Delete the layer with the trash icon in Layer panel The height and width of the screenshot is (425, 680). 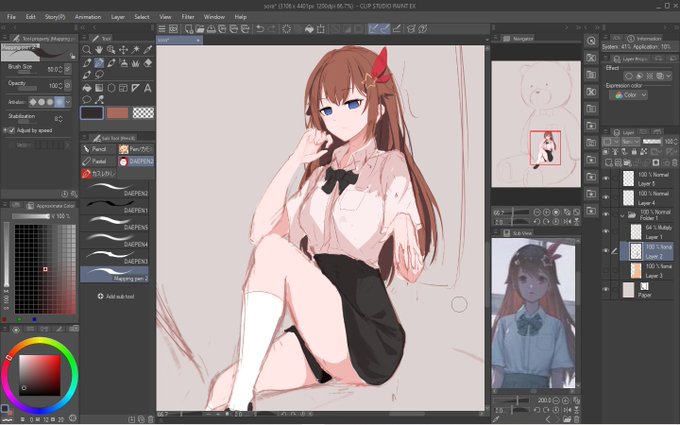[675, 163]
